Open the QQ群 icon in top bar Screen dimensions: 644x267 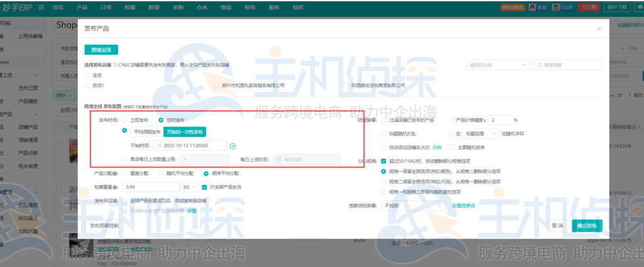pos(562,8)
